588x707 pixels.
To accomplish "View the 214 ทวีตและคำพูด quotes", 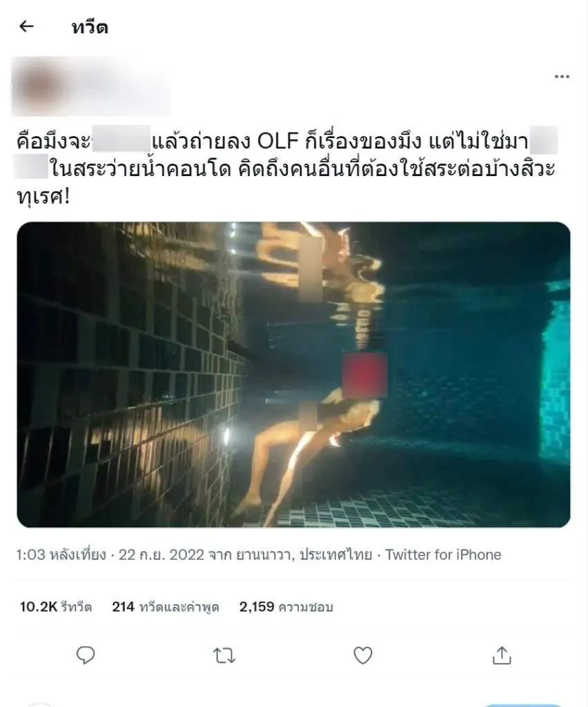I will 166,607.
